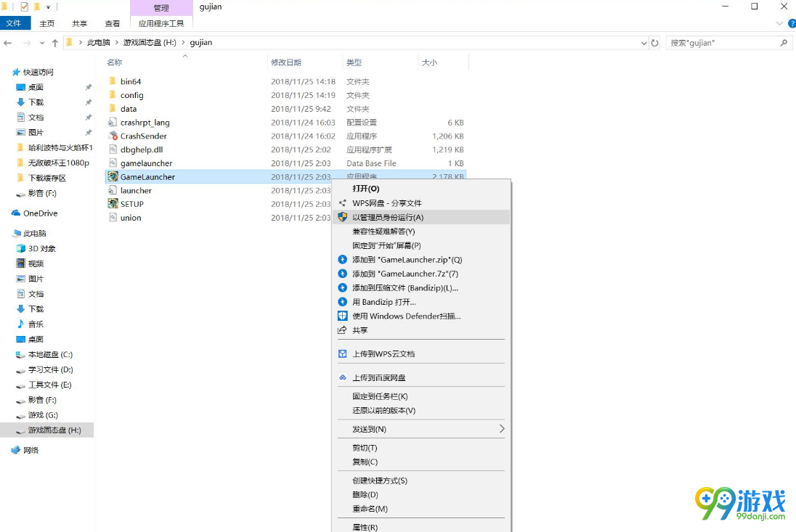Image resolution: width=796 pixels, height=532 pixels.
Task: Expand the breadcrumb chevron after 此电脑
Action: (x=116, y=43)
